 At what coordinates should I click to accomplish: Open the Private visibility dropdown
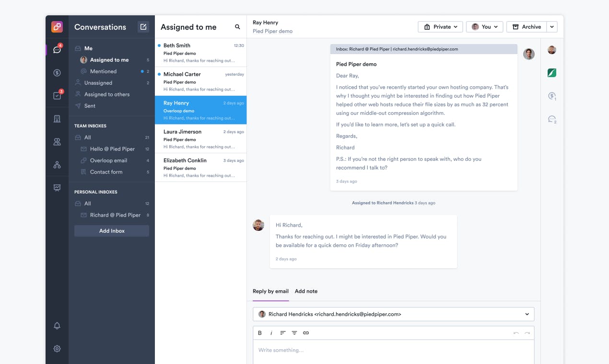coord(440,27)
